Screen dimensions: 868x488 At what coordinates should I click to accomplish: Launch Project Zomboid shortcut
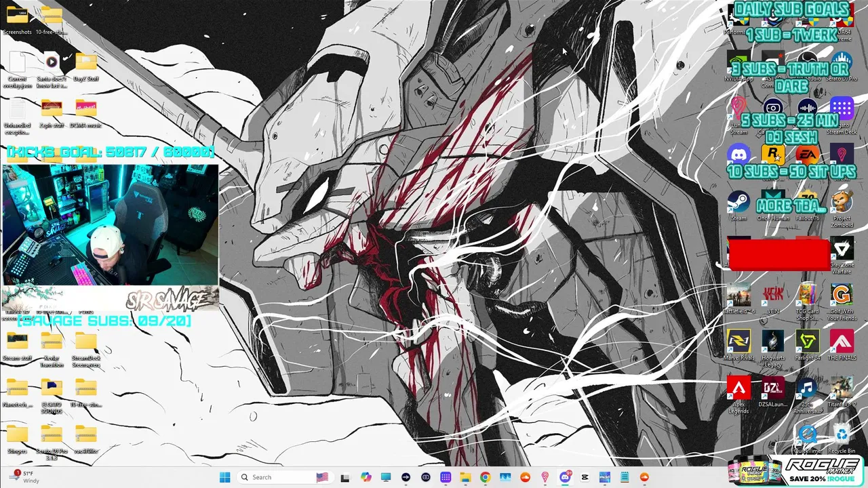pos(842,209)
